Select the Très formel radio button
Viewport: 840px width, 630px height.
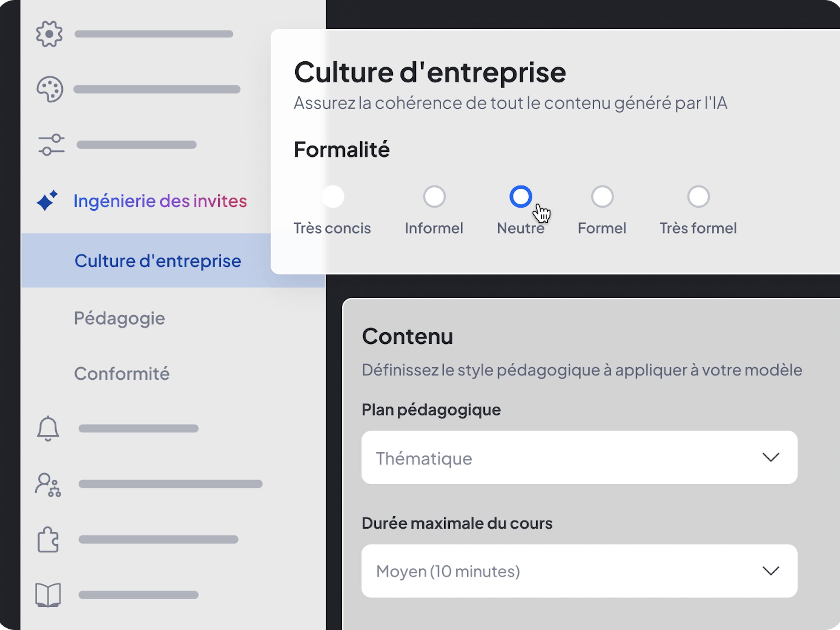pyautogui.click(x=698, y=197)
